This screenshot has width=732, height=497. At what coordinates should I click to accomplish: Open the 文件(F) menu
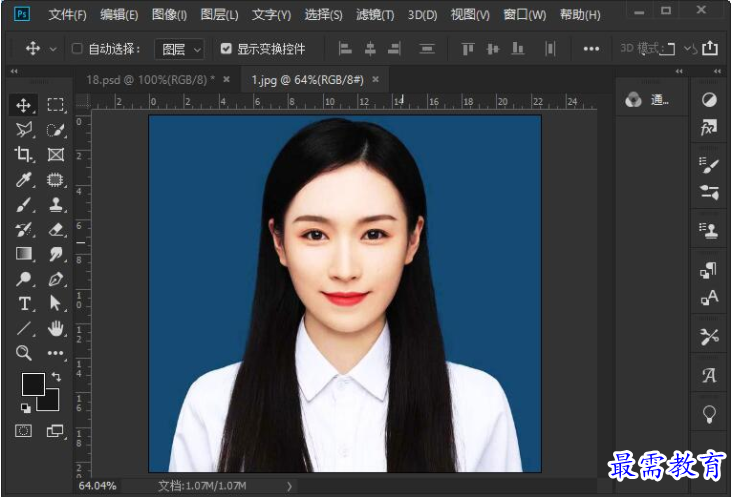tap(68, 15)
